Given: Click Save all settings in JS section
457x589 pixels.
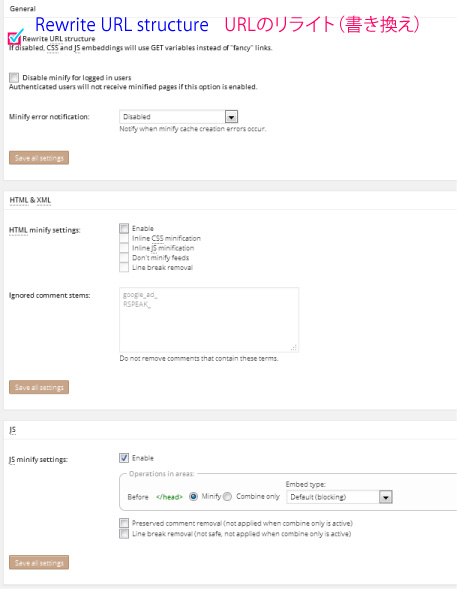Looking at the screenshot, I should point(39,562).
